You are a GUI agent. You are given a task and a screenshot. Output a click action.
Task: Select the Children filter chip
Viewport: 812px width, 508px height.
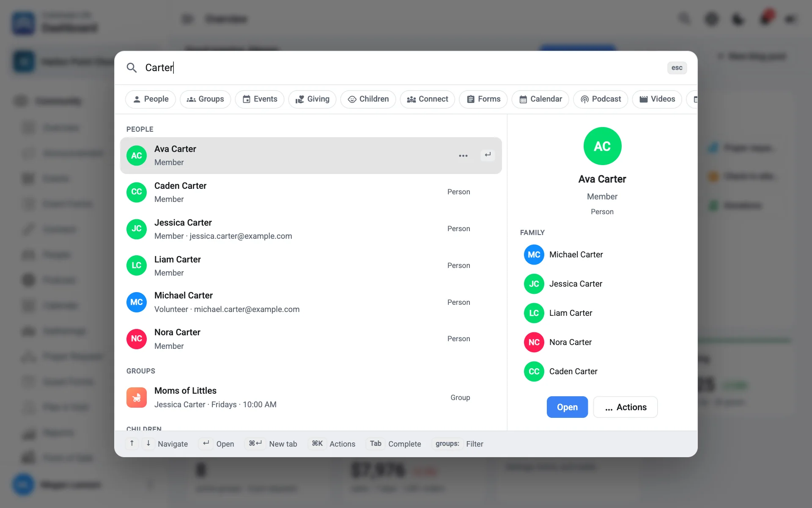(368, 99)
